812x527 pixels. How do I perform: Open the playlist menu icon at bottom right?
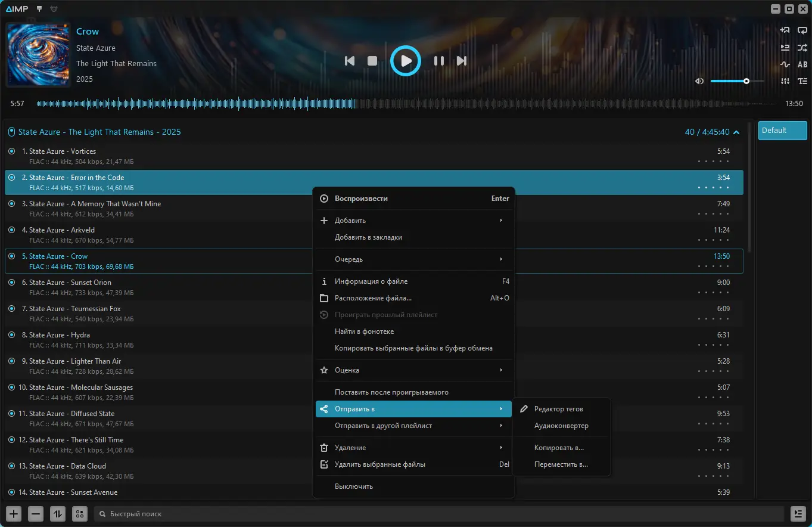tap(798, 514)
